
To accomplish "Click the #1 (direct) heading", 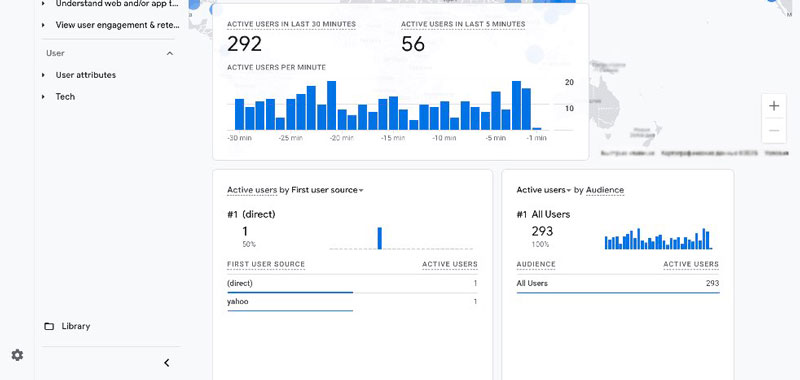I will pos(251,214).
